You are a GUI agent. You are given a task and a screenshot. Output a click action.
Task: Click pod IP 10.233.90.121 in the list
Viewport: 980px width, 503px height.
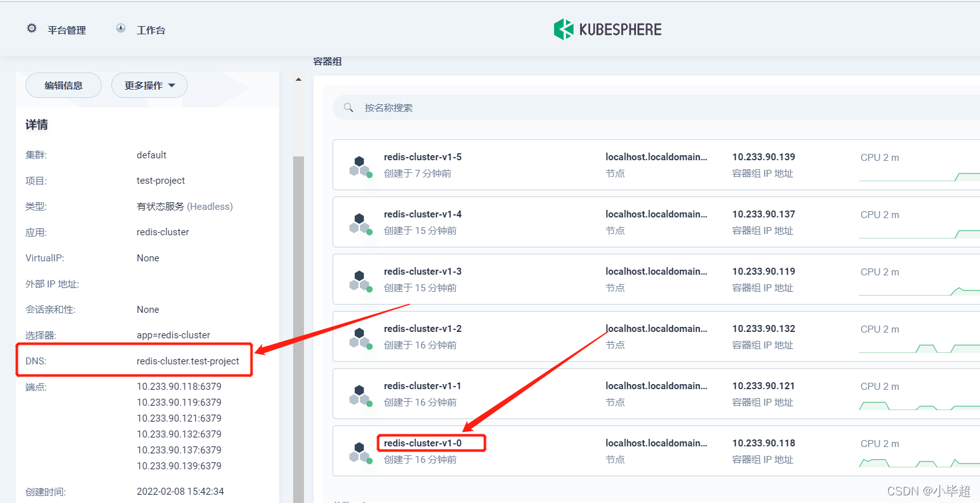coord(764,386)
